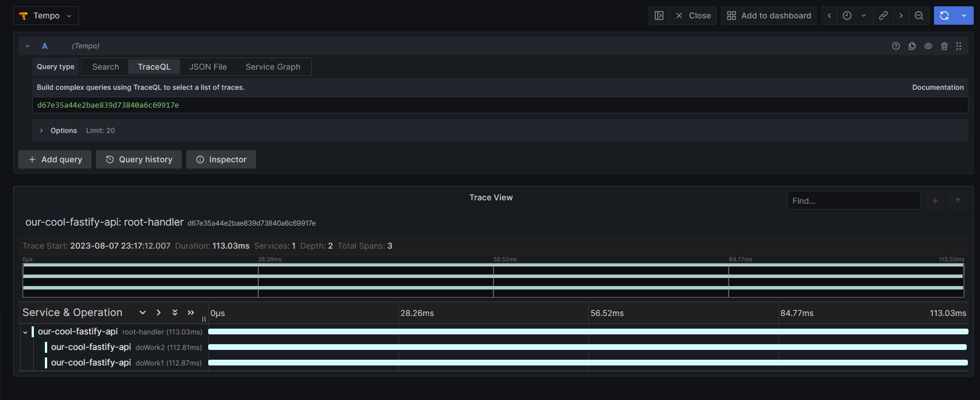Select JSON File query type
This screenshot has width=980, height=400.
(208, 67)
